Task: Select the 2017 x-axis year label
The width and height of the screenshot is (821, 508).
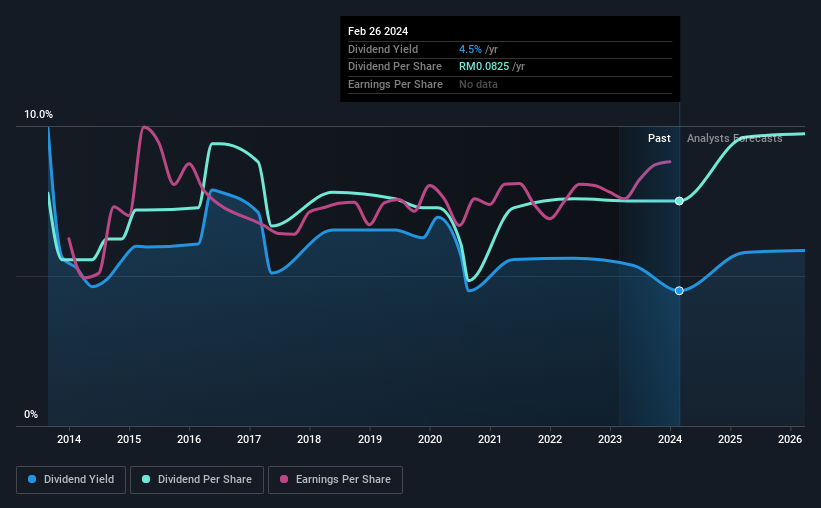Action: point(249,439)
